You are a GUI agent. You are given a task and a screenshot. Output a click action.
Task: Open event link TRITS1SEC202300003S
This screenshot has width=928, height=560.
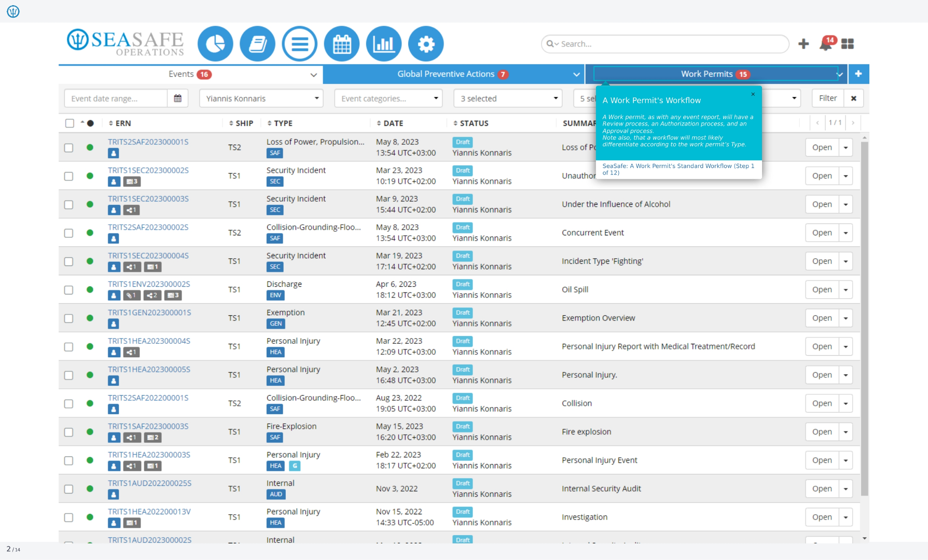coord(148,199)
